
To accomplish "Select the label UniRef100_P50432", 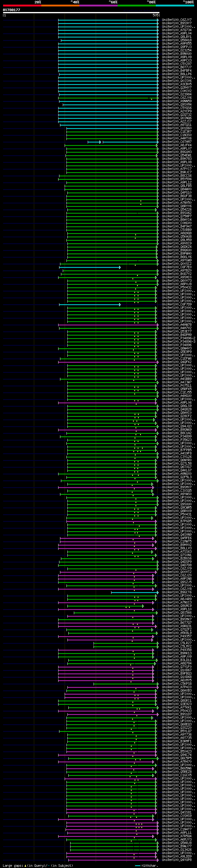I will [x=177, y=287].
